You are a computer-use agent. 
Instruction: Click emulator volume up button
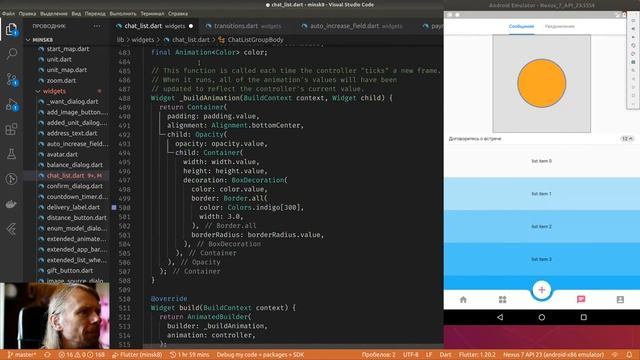[x=633, y=29]
